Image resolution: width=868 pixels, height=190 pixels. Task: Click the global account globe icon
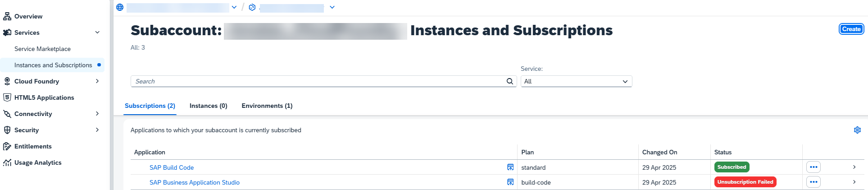point(120,7)
